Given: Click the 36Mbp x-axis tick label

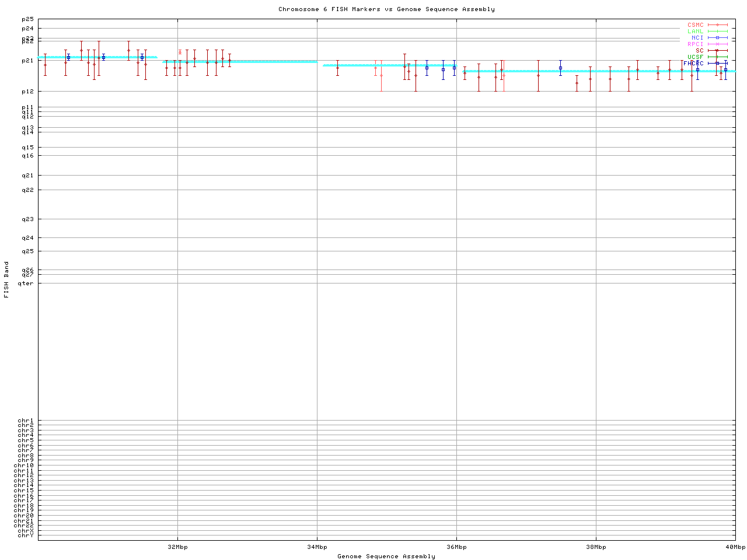Looking at the screenshot, I should pos(456,547).
